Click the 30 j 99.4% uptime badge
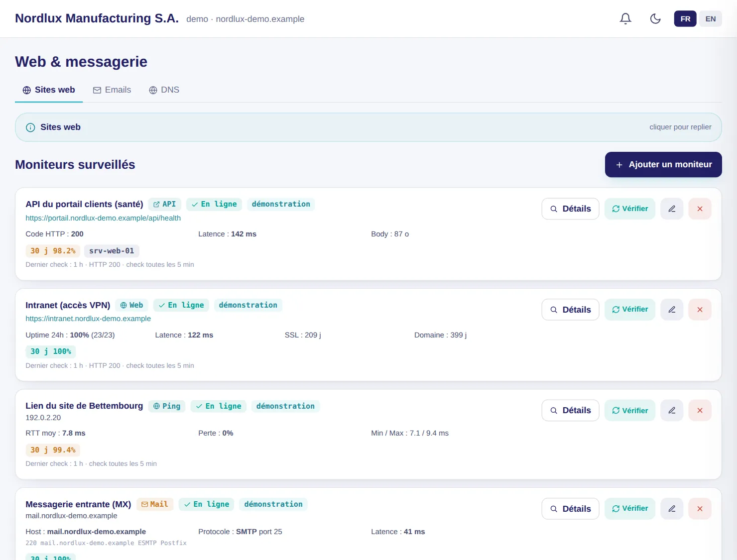The width and height of the screenshot is (737, 560). 53,450
